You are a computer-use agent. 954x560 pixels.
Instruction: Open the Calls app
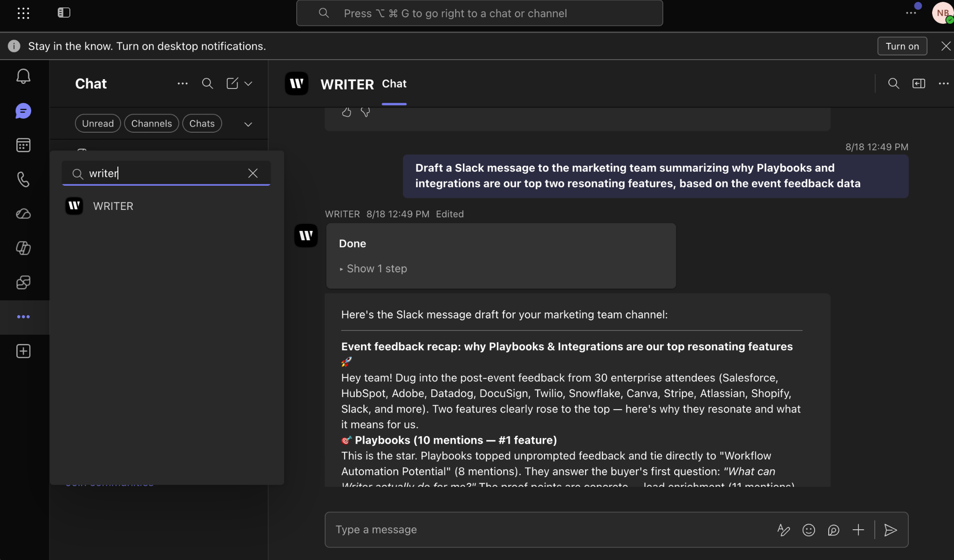(23, 179)
